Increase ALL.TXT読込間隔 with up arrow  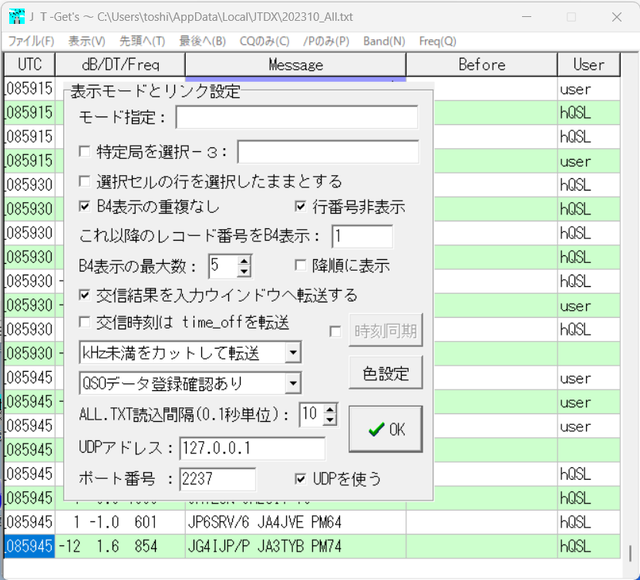point(330,410)
